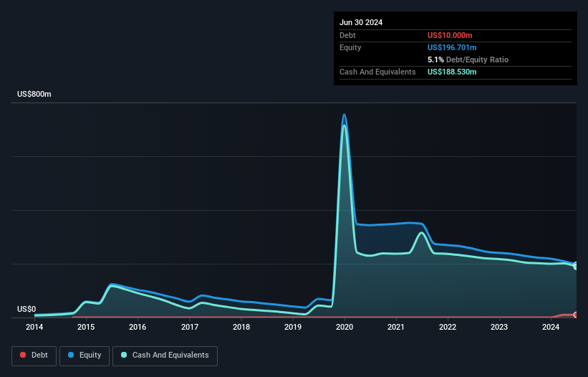Image resolution: width=588 pixels, height=377 pixels.
Task: Click the US$196.701m equity value
Action: [x=452, y=47]
